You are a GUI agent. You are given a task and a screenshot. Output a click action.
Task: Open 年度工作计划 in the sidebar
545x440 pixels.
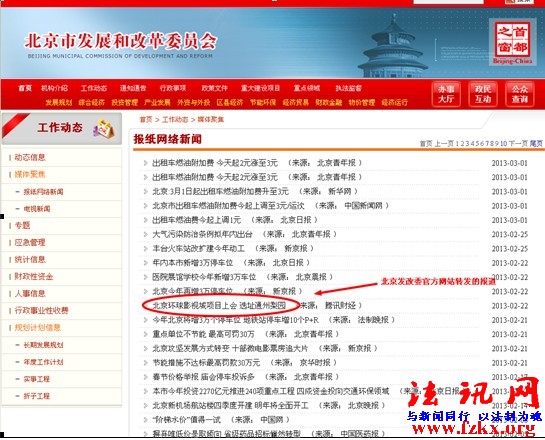(43, 362)
